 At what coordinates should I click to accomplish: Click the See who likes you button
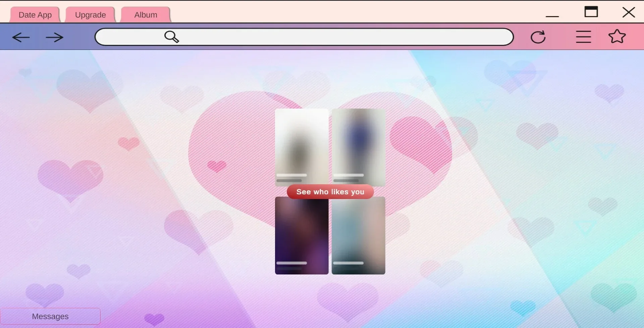tap(330, 192)
